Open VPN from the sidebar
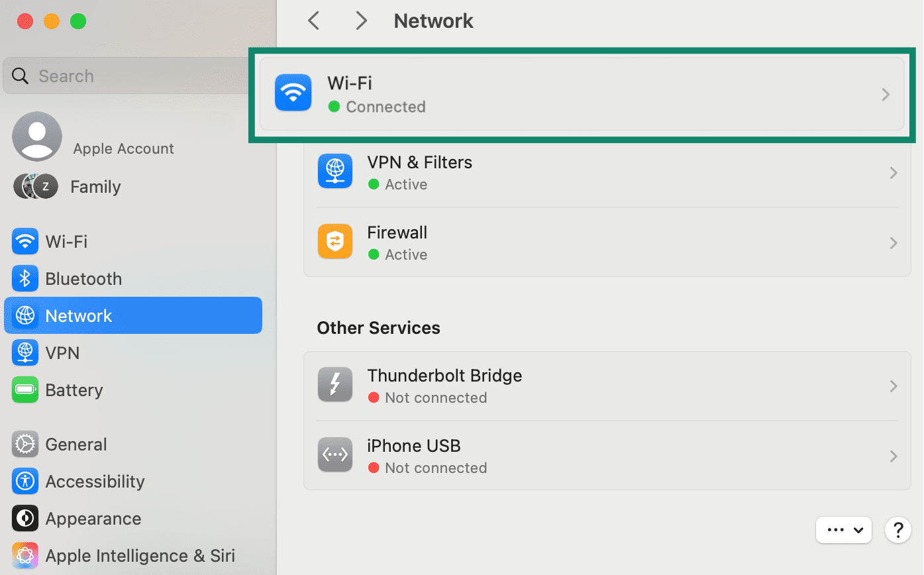 point(62,353)
